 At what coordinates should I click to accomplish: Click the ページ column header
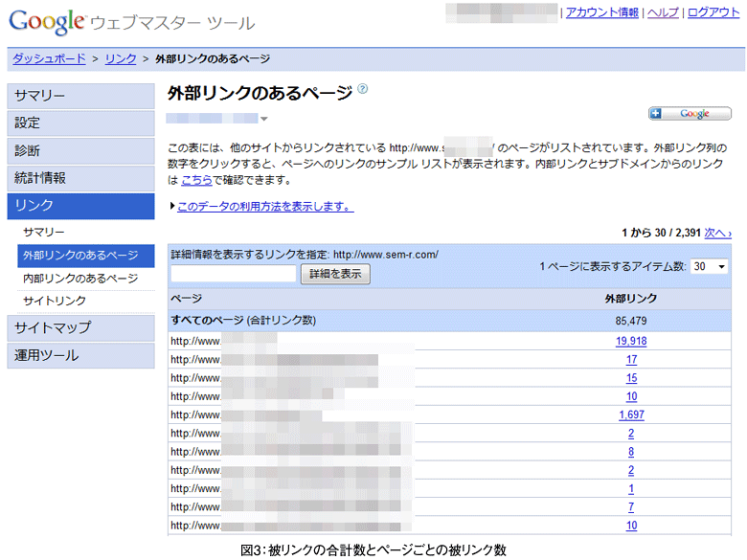pyautogui.click(x=187, y=299)
